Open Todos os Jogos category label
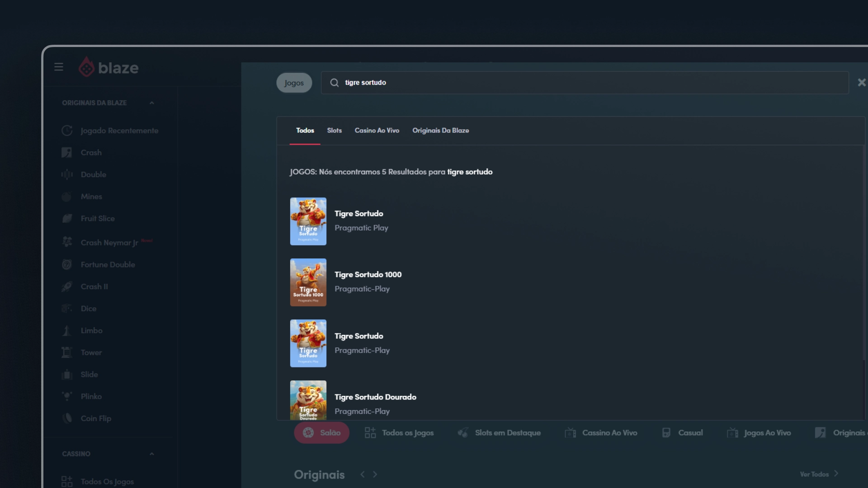This screenshot has width=868, height=488. pos(408,433)
